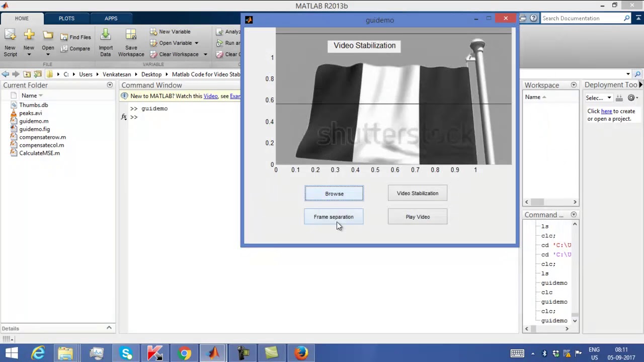Expand the Details panel chevron

point(109,328)
